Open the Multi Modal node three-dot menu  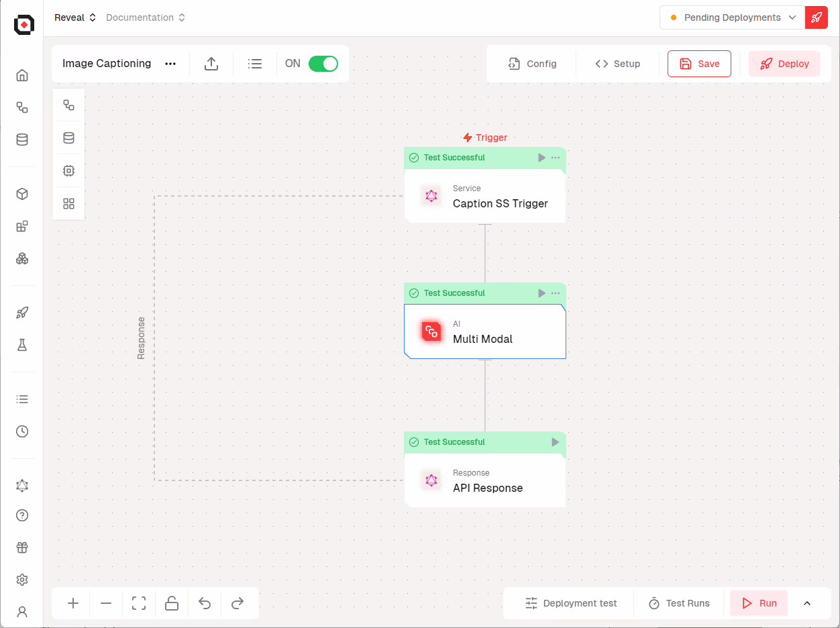556,293
